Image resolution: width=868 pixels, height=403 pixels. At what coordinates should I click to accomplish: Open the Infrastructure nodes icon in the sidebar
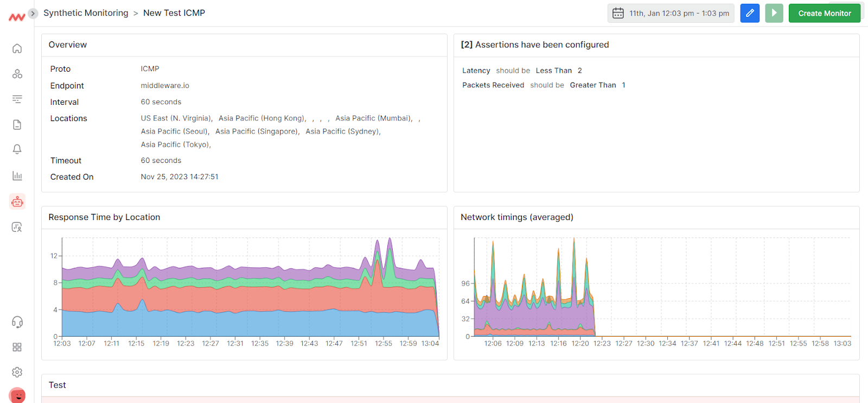(x=17, y=74)
